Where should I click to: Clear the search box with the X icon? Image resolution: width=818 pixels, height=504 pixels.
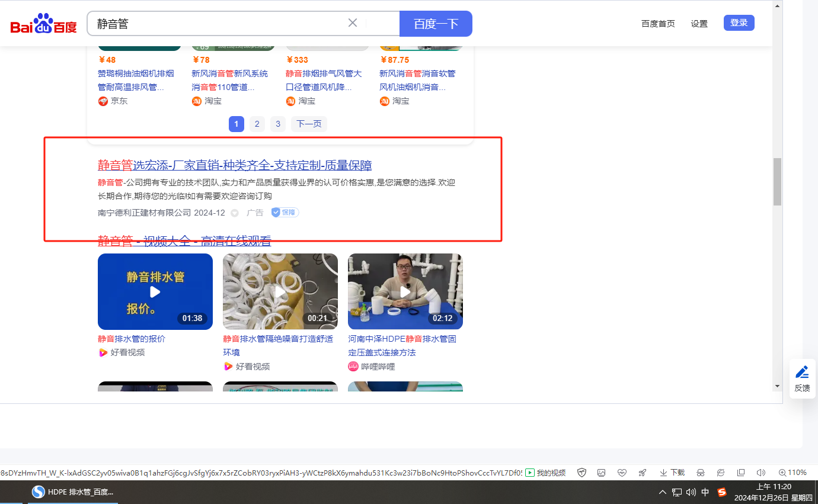pos(353,23)
